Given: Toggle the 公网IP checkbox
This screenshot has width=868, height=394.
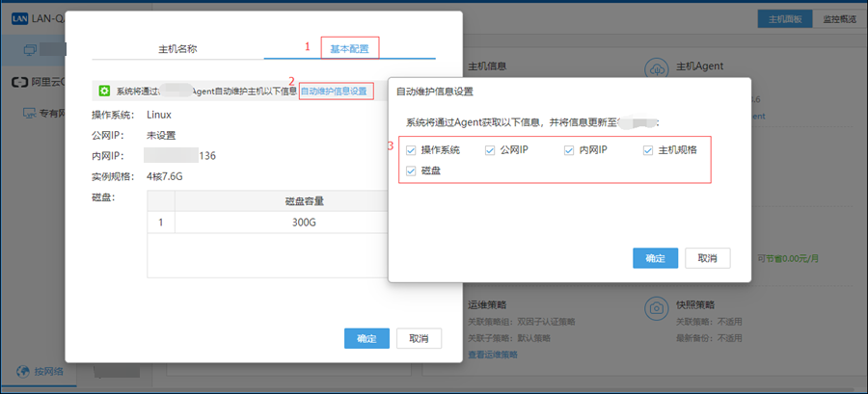Looking at the screenshot, I should click(490, 150).
